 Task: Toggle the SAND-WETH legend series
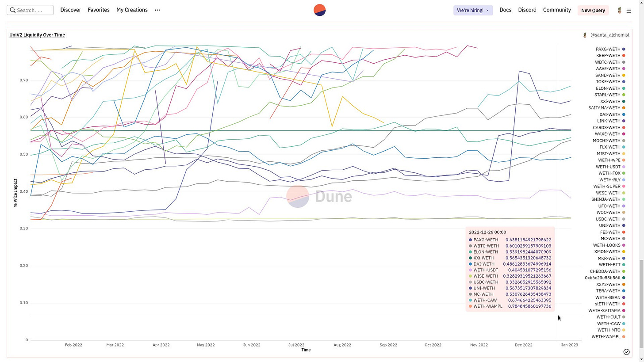point(610,75)
